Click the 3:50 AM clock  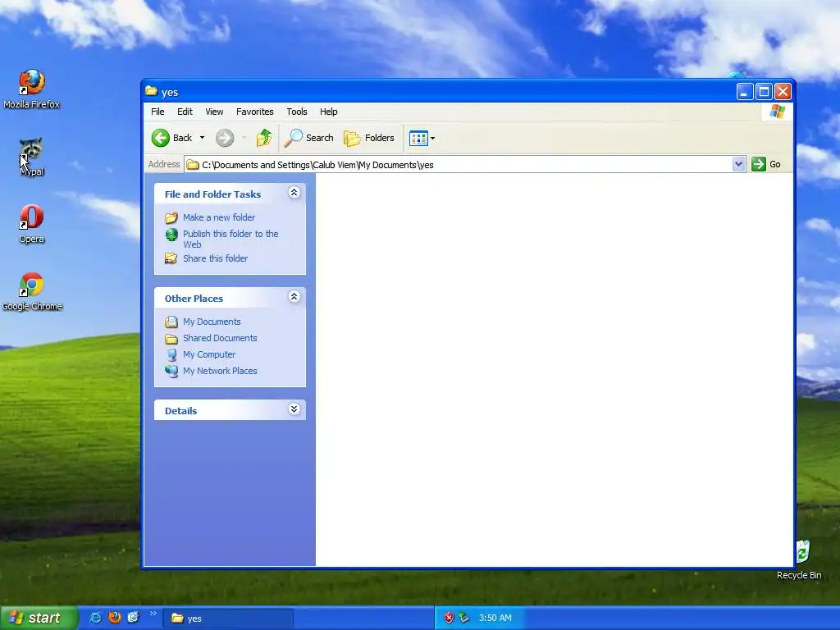click(495, 618)
